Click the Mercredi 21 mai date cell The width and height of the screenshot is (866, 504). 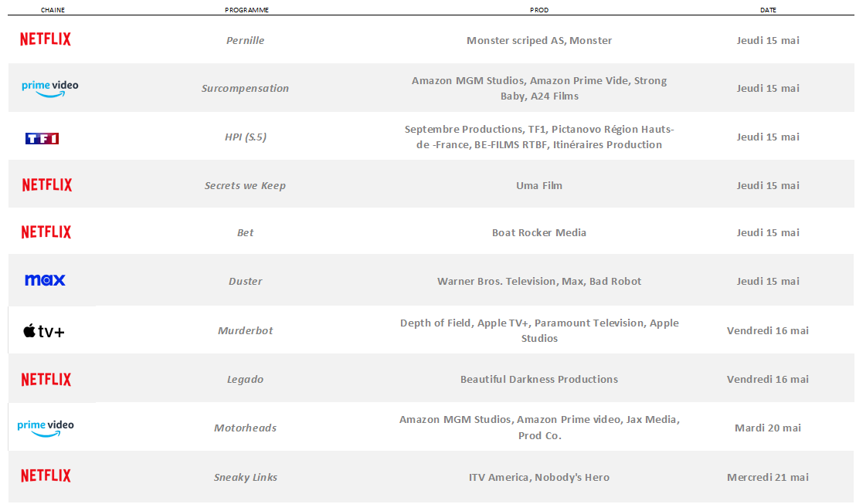(768, 477)
